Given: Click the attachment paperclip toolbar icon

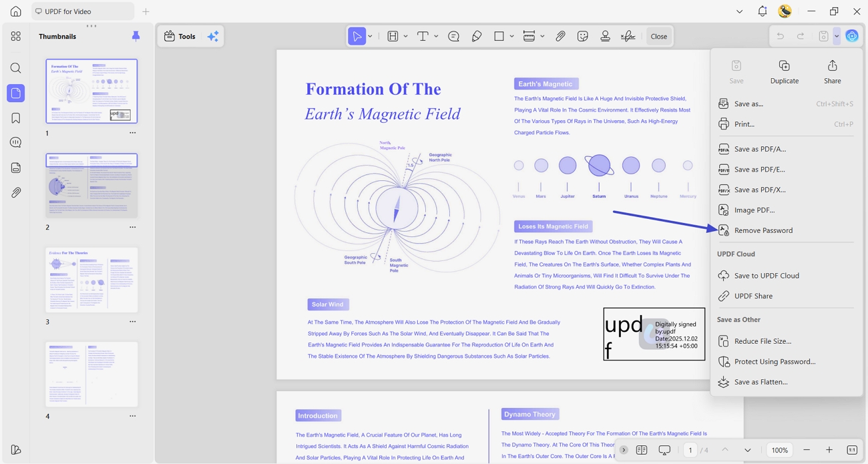Looking at the screenshot, I should pos(560,36).
